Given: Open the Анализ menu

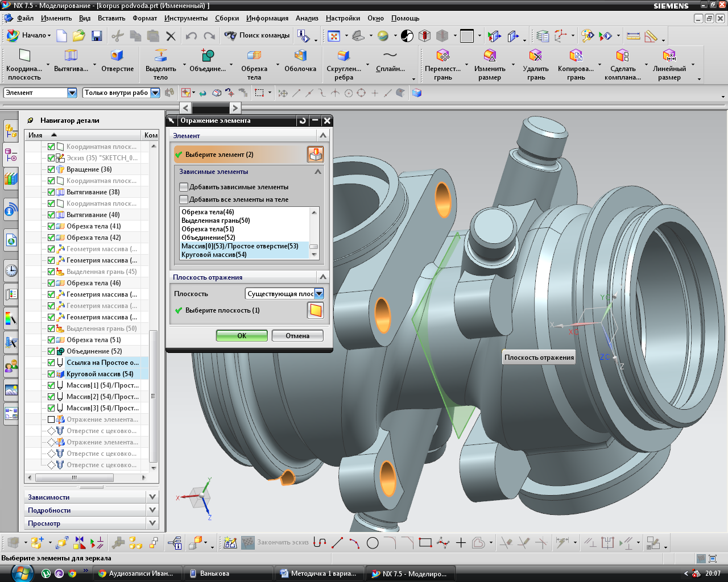Looking at the screenshot, I should pyautogui.click(x=307, y=18).
